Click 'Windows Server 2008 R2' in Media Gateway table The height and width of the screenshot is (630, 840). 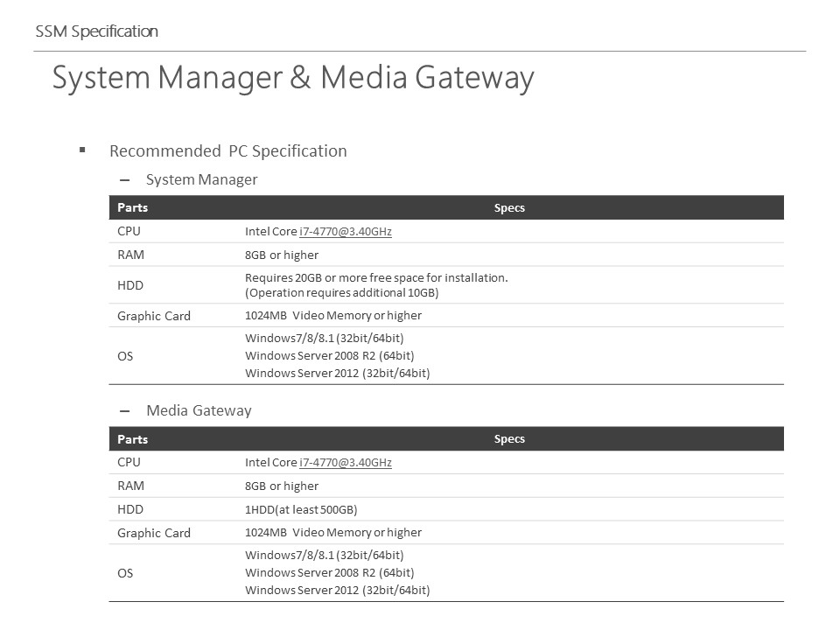[310, 572]
